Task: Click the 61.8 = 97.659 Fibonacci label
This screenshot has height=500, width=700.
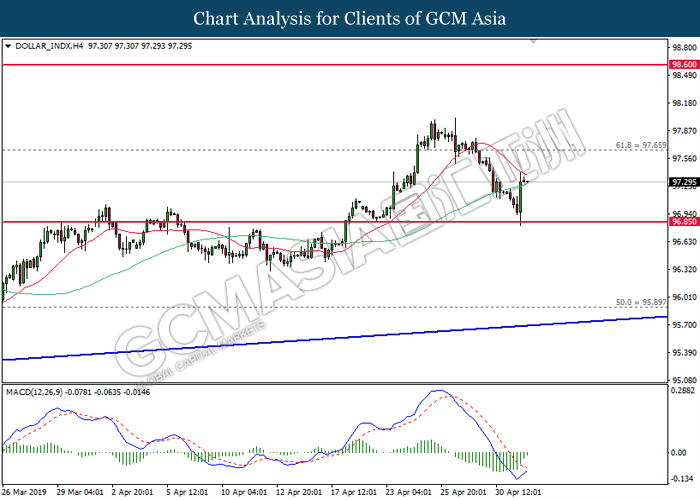Action: pyautogui.click(x=641, y=145)
